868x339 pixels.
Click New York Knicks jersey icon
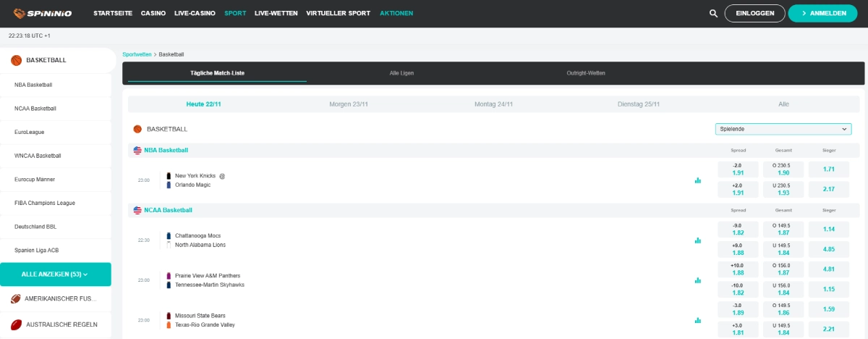point(169,176)
